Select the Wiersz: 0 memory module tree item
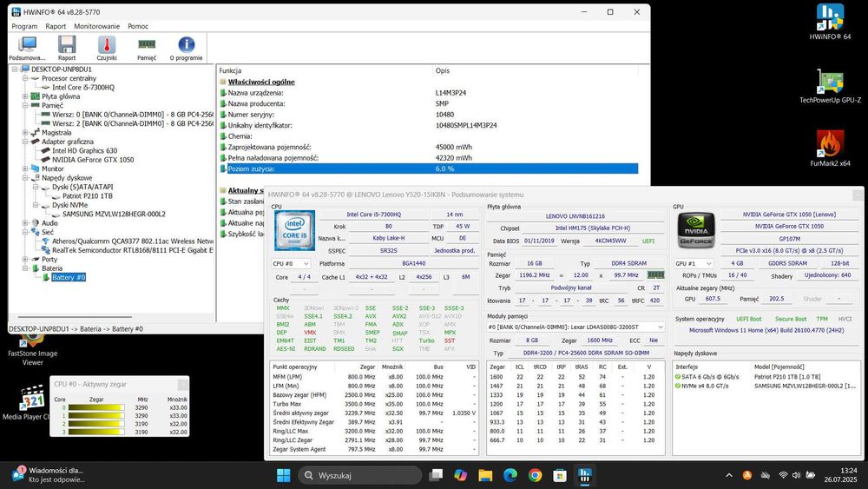 tap(132, 115)
